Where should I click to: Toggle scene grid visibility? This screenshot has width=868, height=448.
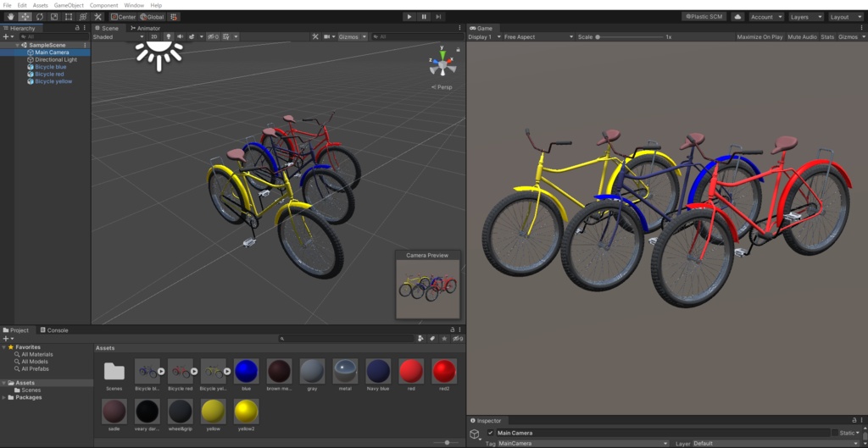click(226, 36)
